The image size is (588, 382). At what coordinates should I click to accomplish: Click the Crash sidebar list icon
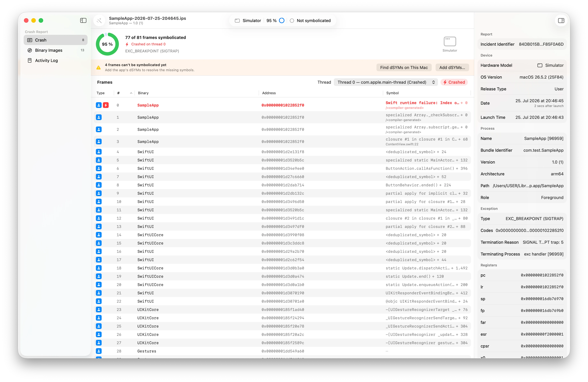coord(30,40)
